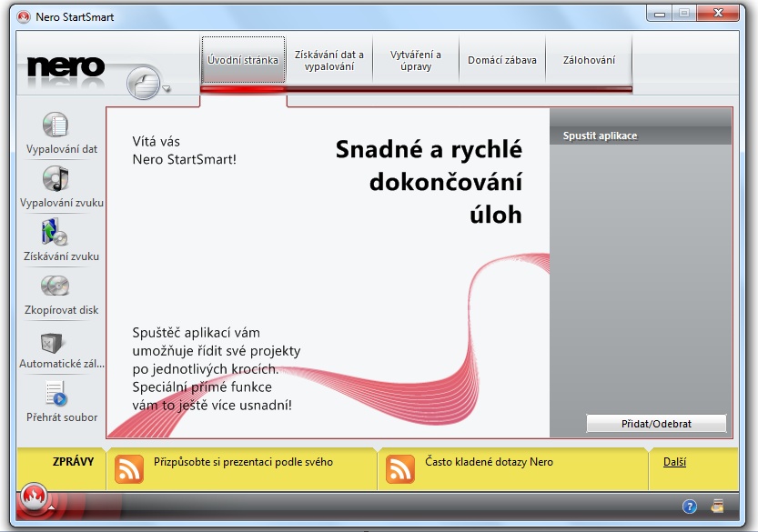Open the Zálohování tab
This screenshot has width=758, height=532.
coord(589,60)
